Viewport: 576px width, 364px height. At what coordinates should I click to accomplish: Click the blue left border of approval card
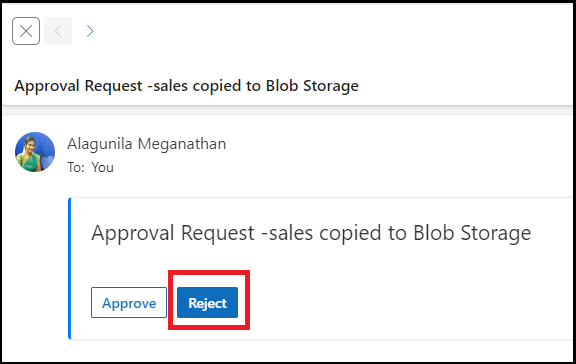tap(69, 269)
